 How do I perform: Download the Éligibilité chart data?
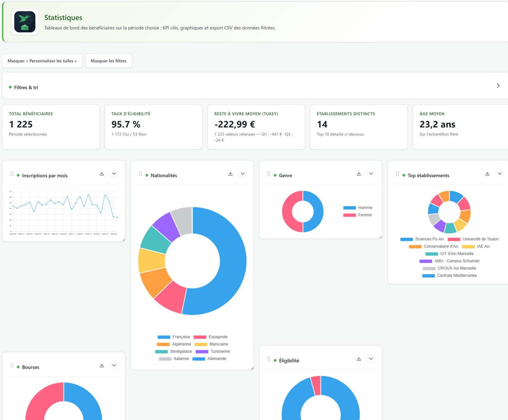pyautogui.click(x=359, y=359)
